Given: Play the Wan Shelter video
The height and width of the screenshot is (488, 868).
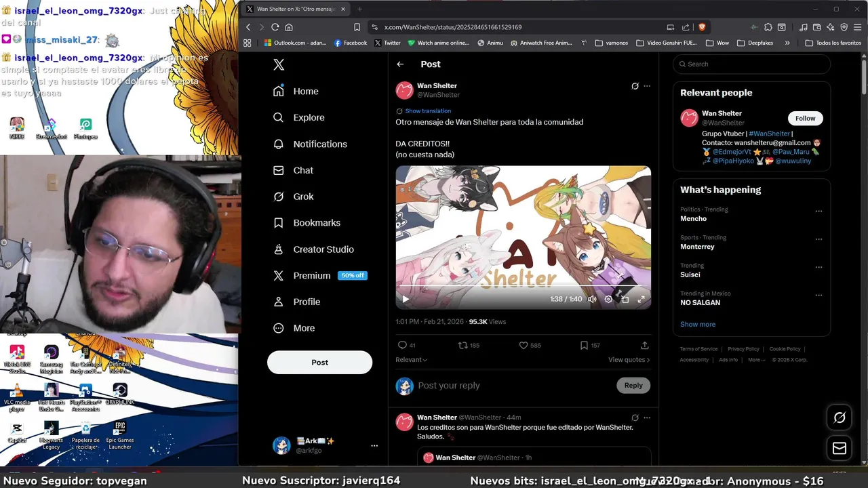Looking at the screenshot, I should point(406,299).
